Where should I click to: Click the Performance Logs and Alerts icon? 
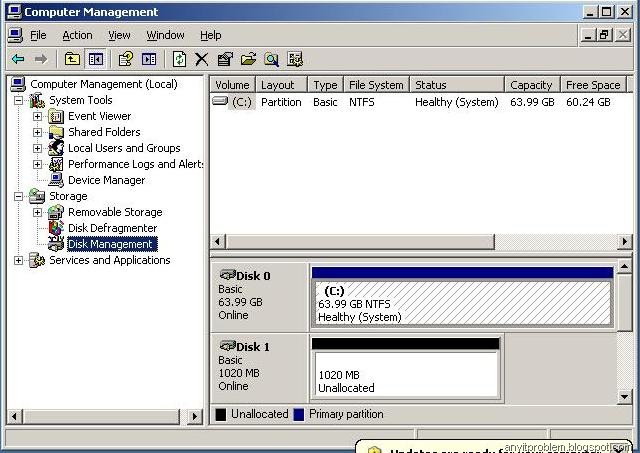[x=56, y=164]
